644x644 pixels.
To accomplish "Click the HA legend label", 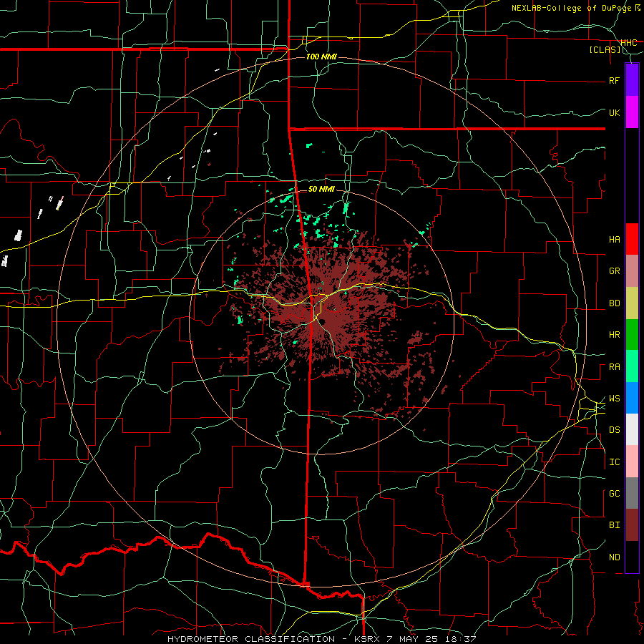I will coord(614,240).
